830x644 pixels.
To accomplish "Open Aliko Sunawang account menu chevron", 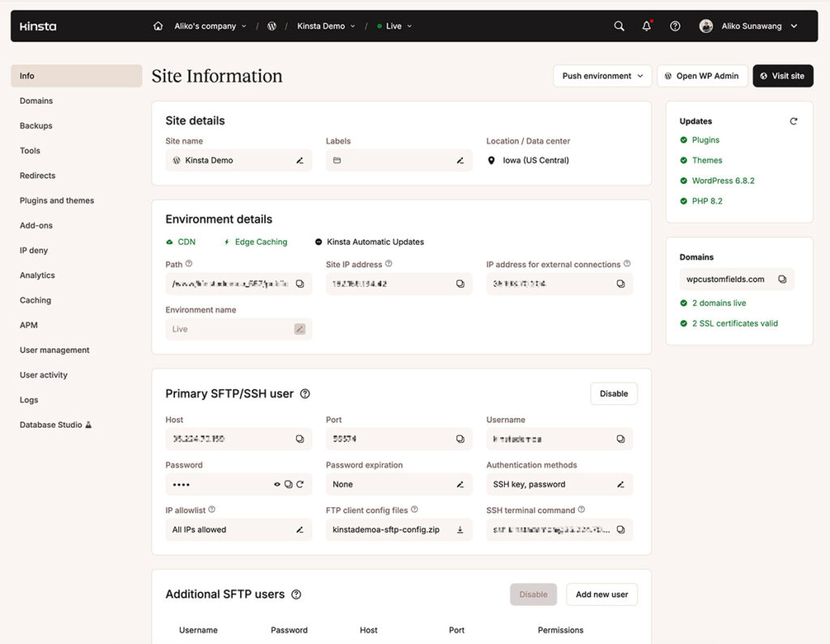I will (794, 26).
